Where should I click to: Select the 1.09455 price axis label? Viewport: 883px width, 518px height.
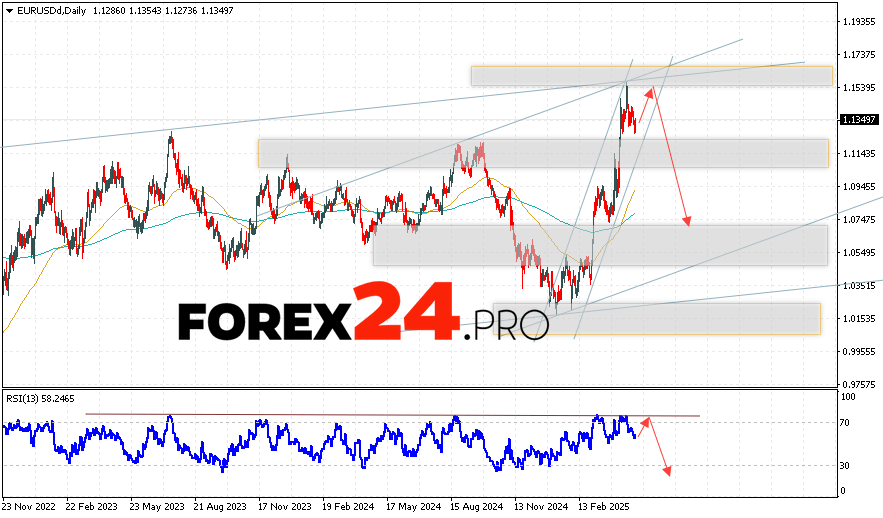[x=859, y=186]
